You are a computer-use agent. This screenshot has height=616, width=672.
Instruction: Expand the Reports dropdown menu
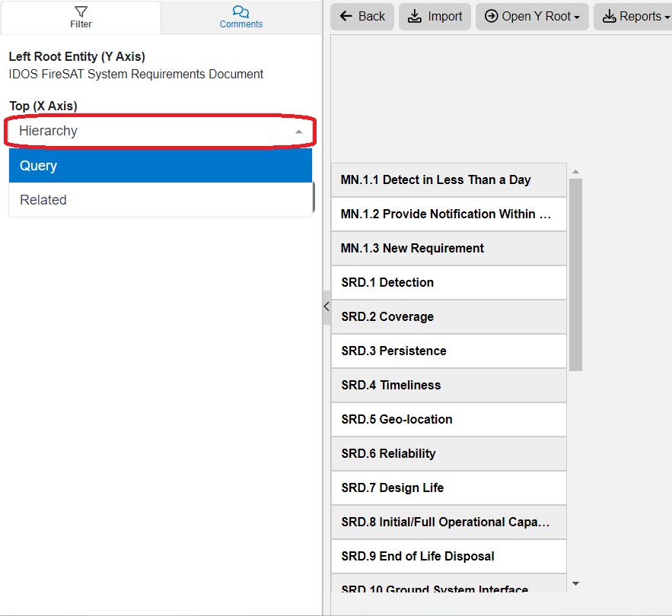click(x=631, y=16)
